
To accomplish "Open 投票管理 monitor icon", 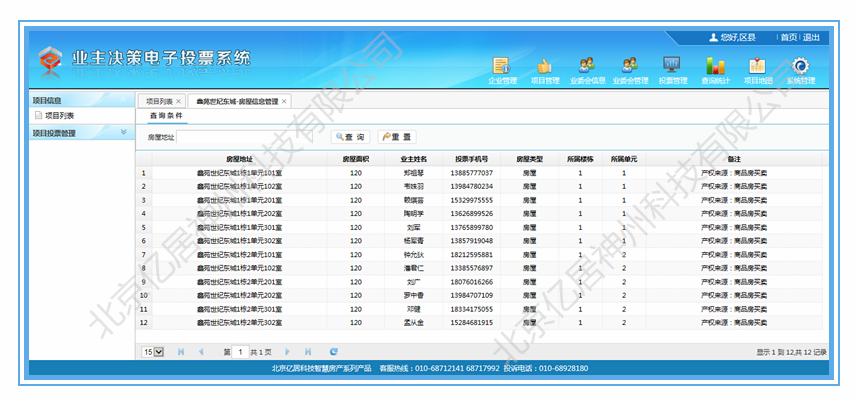I will tap(672, 65).
